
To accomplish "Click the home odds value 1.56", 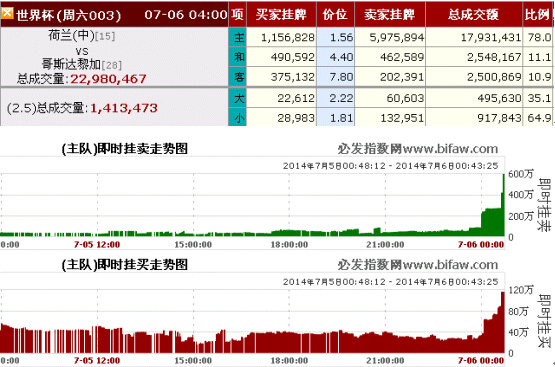I will click(341, 37).
